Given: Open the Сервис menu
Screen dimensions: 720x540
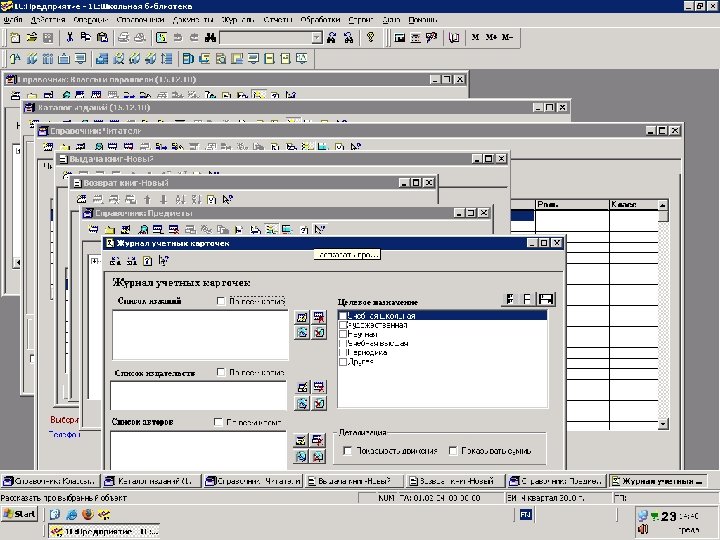Looking at the screenshot, I should 360,20.
